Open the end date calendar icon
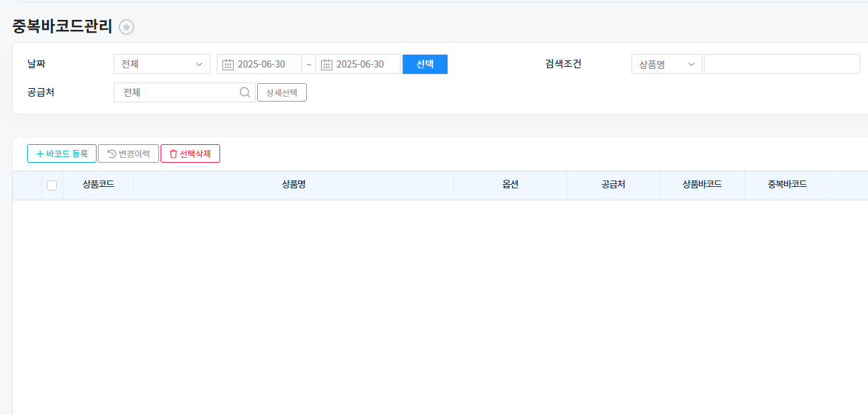 (327, 65)
